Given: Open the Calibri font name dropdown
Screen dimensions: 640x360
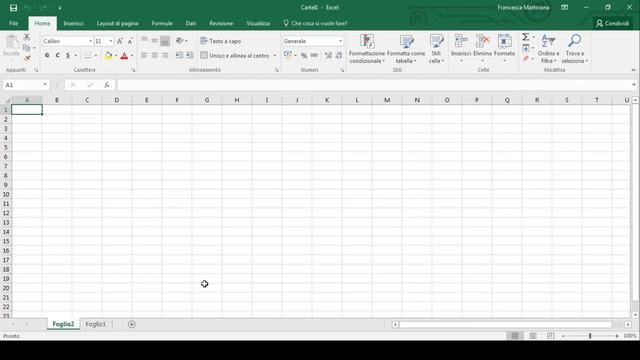Looking at the screenshot, I should 90,41.
